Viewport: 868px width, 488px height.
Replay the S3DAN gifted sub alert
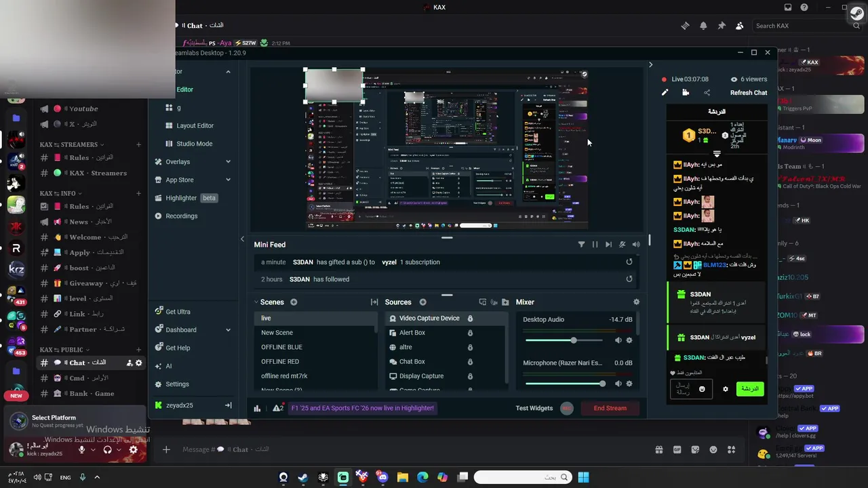(x=629, y=262)
